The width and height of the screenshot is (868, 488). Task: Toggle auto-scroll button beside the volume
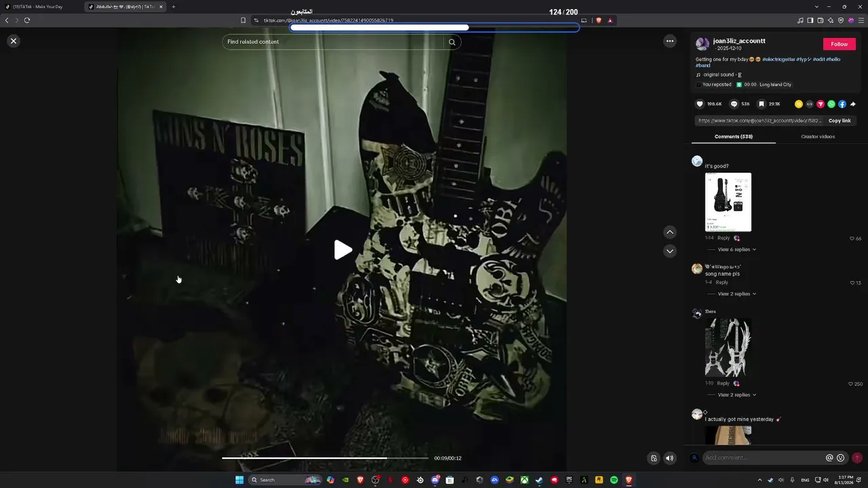tap(654, 458)
